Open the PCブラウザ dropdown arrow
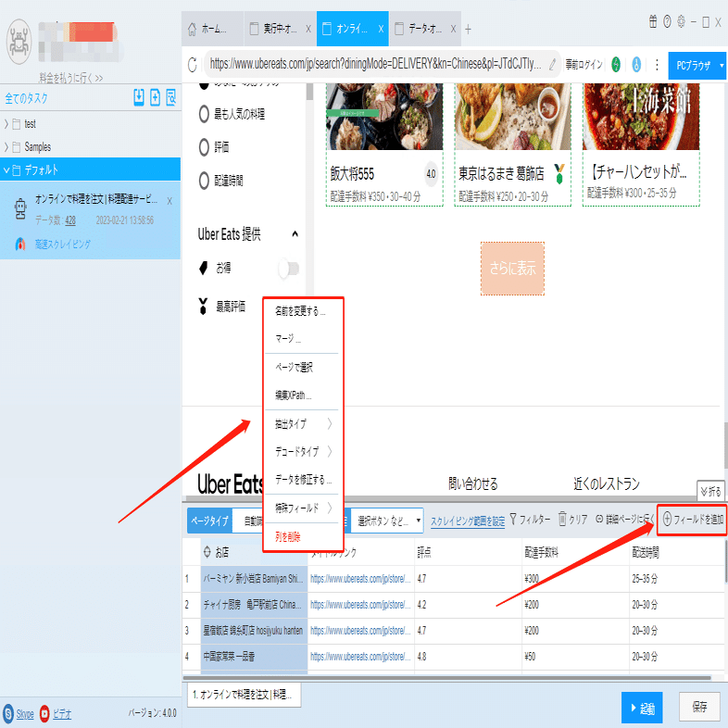728x728 pixels. [721, 66]
